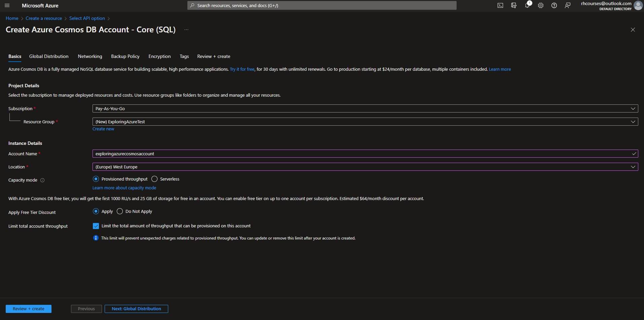Click the blue info icon near limit note
The height and width of the screenshot is (320, 644).
tap(96, 238)
